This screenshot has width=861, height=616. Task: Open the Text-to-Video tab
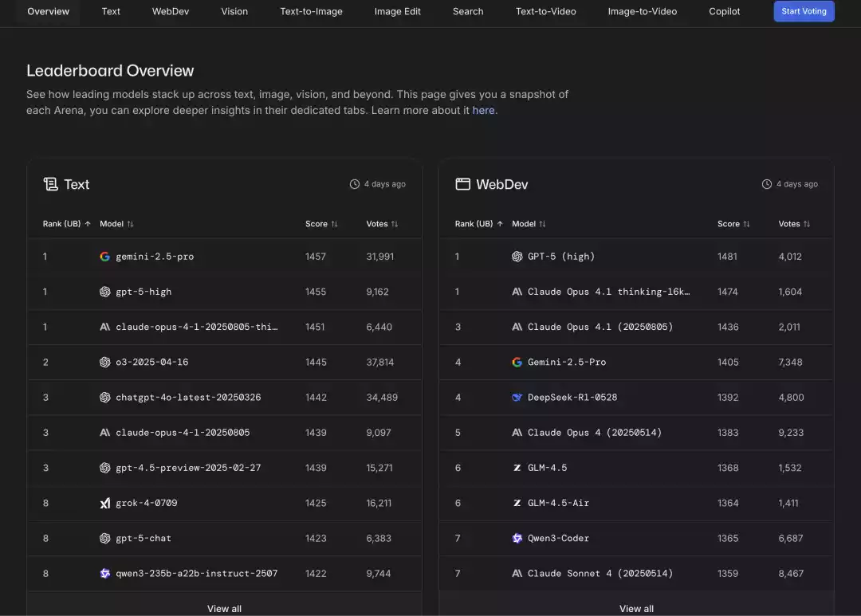546,11
